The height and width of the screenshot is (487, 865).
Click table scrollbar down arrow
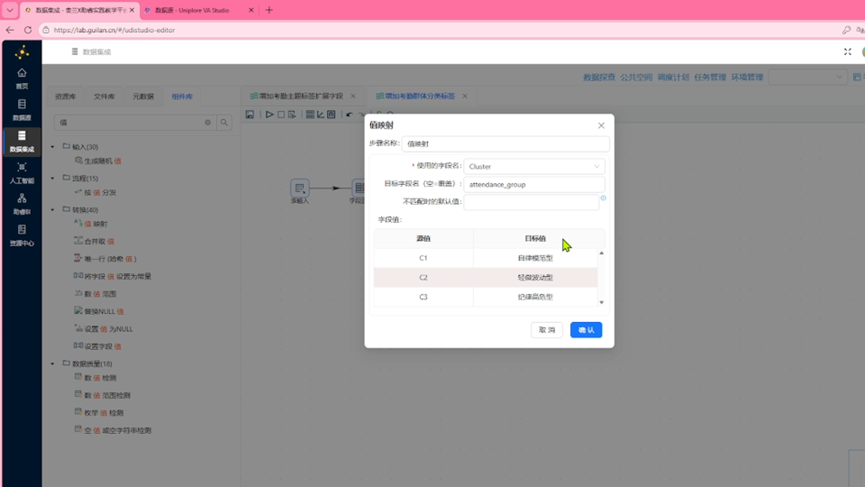pos(601,302)
